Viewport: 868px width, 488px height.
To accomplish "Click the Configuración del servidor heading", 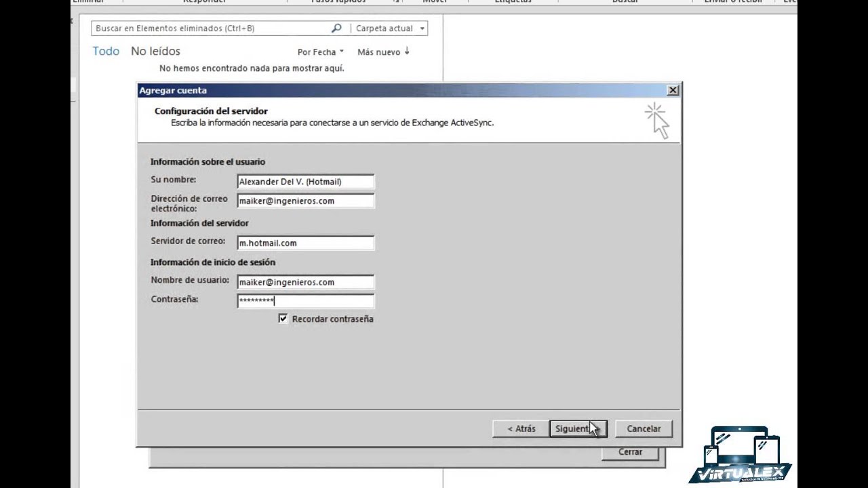I will tap(211, 111).
